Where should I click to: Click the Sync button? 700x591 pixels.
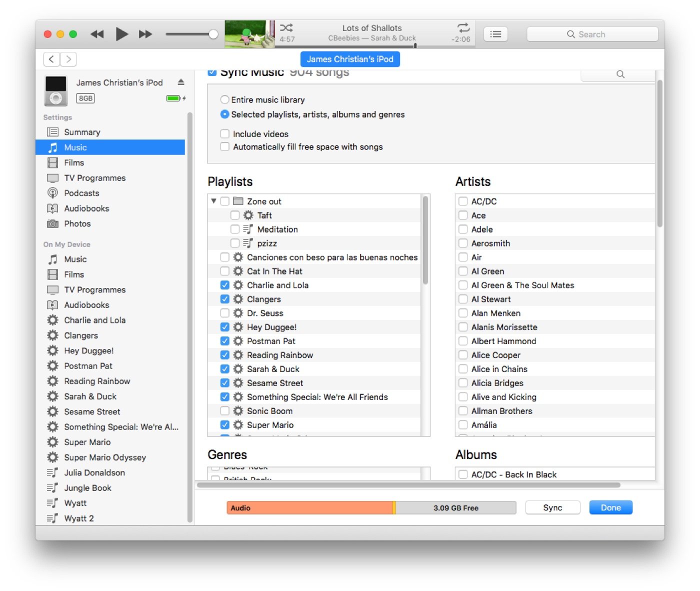[552, 507]
